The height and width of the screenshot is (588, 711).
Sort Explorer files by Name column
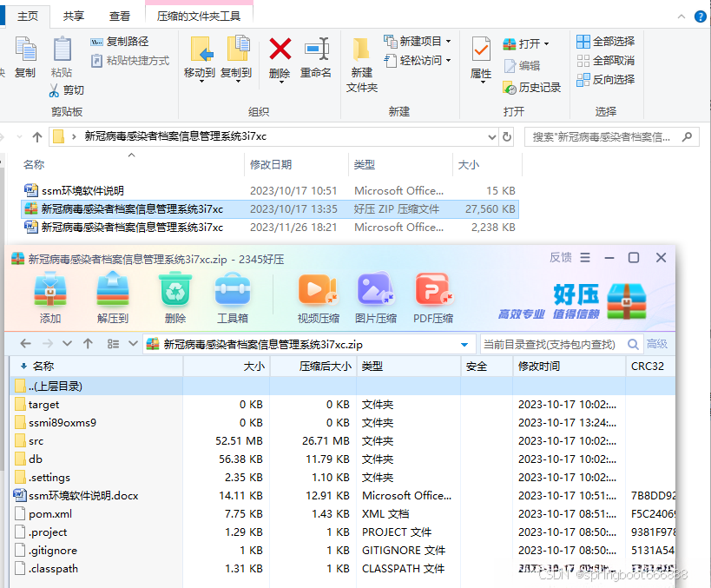(34, 165)
